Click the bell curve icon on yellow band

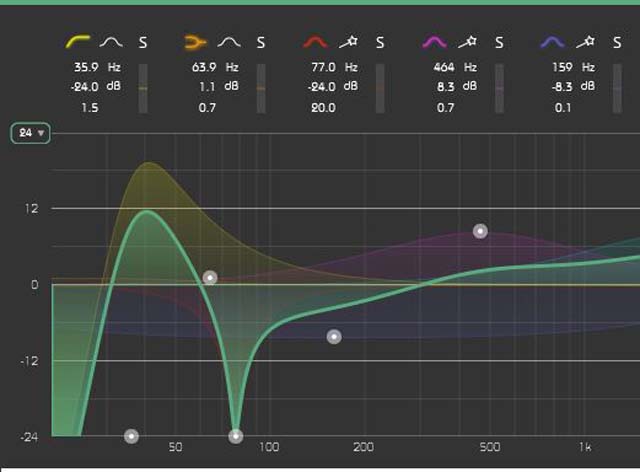(110, 42)
